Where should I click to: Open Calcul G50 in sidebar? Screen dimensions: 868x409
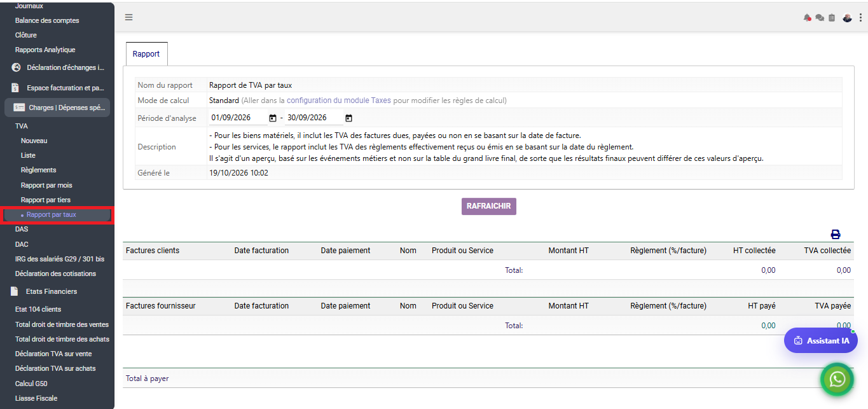tap(31, 384)
